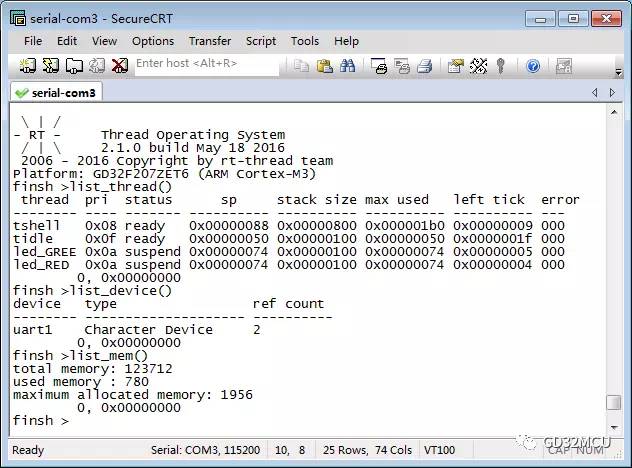Click the Print Selection icon

(x=402, y=66)
